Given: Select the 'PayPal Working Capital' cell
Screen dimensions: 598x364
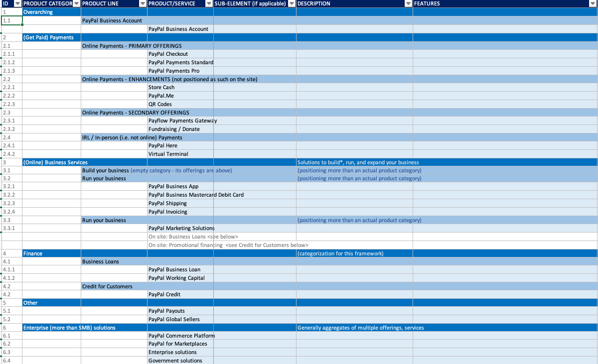Looking at the screenshot, I should (x=180, y=278).
